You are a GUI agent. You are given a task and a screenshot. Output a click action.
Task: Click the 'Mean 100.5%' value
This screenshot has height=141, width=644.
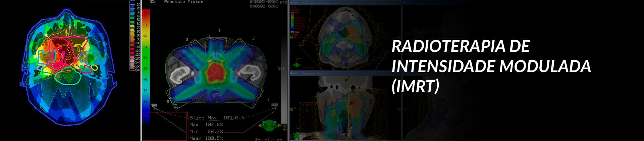[x=206, y=138]
